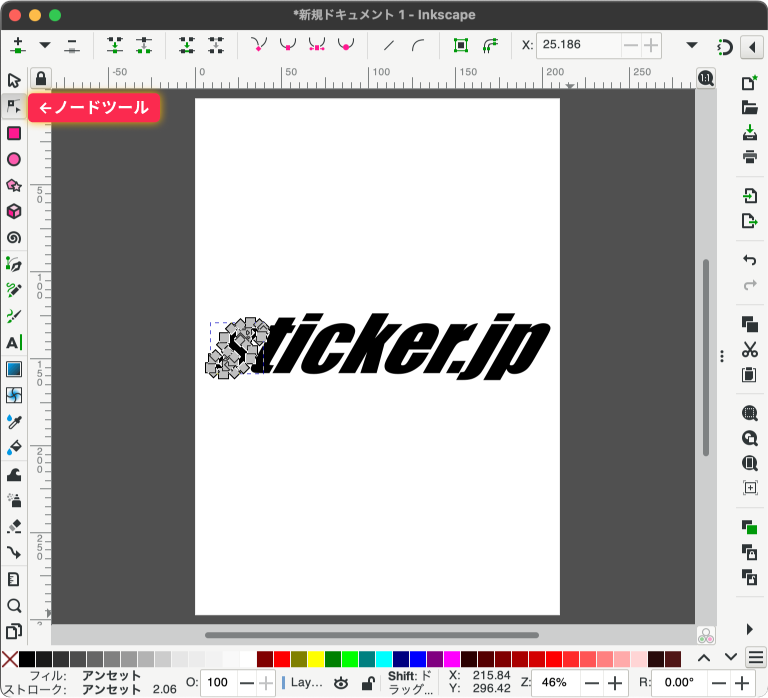Screen dimensions: 768x698
Task: Make selected segments curves
Action: tap(418, 45)
